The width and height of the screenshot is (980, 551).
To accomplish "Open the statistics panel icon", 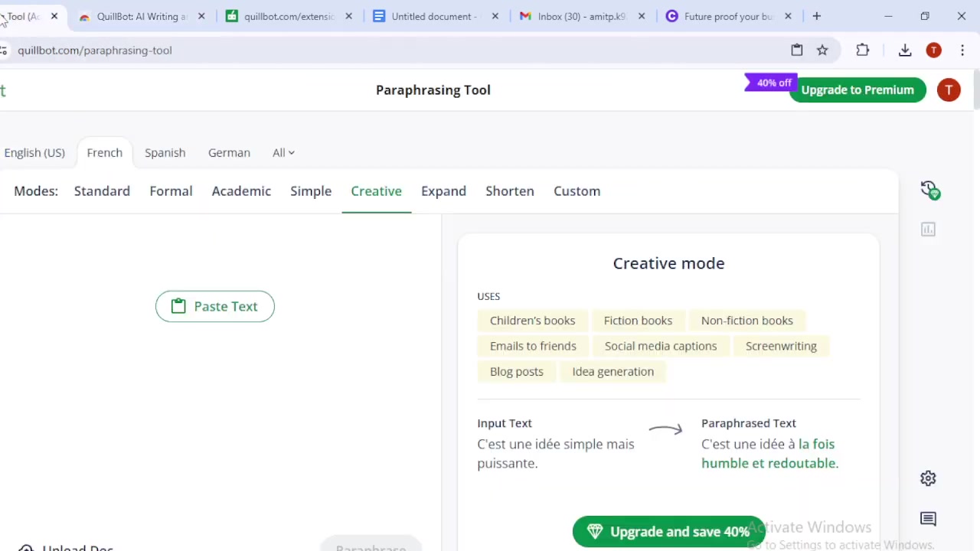I will pos(928,230).
